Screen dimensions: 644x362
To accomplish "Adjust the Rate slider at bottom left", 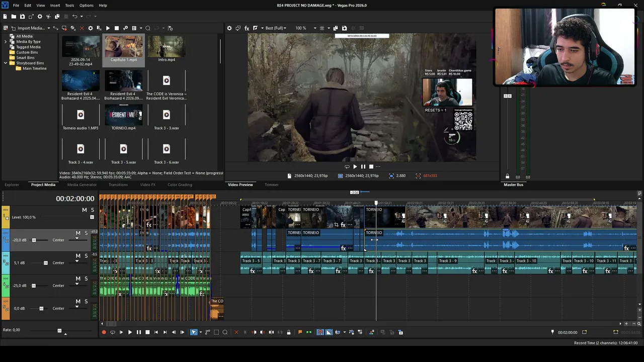I will pos(59,330).
